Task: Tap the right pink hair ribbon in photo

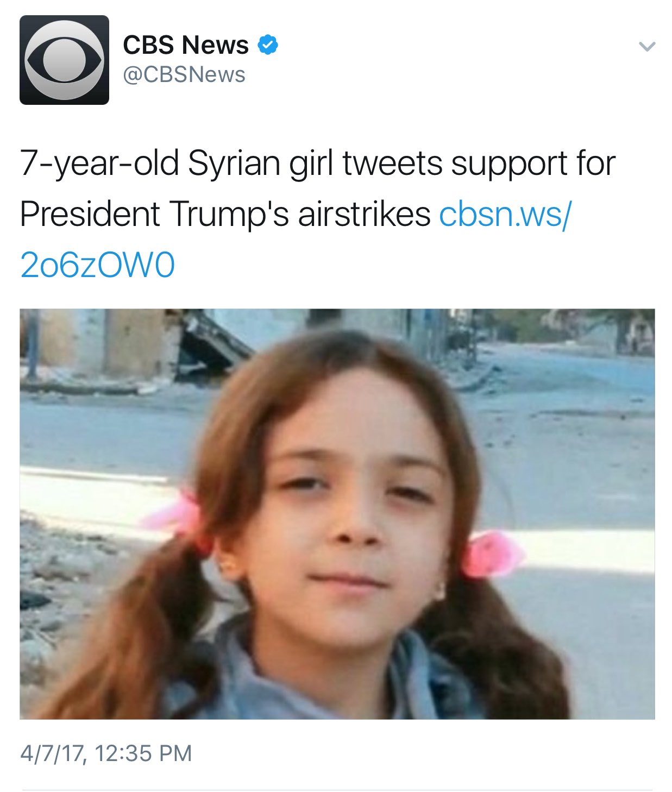Action: (x=492, y=554)
